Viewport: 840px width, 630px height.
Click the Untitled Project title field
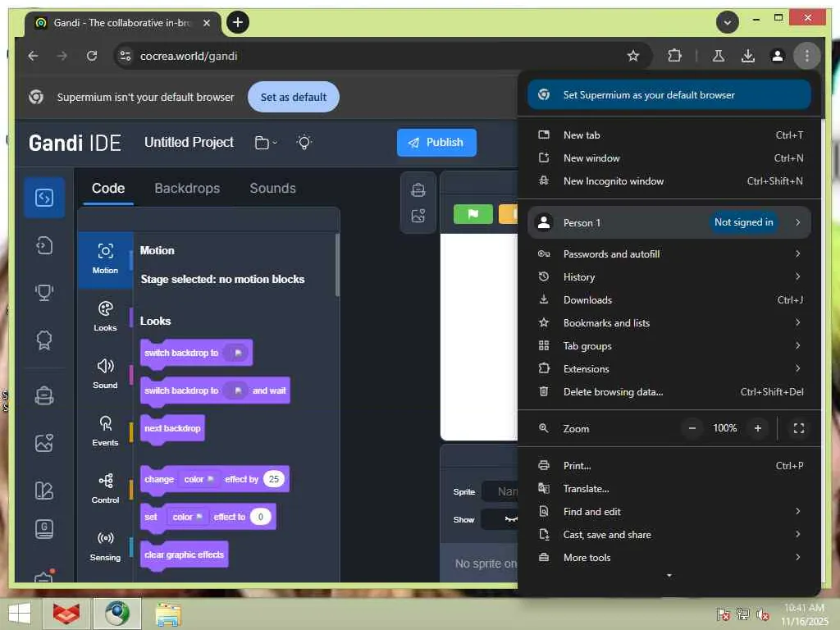tap(189, 143)
